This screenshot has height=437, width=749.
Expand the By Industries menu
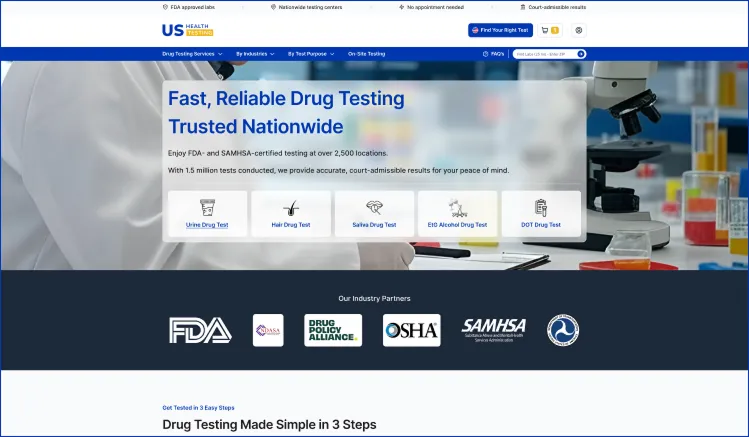coord(255,54)
